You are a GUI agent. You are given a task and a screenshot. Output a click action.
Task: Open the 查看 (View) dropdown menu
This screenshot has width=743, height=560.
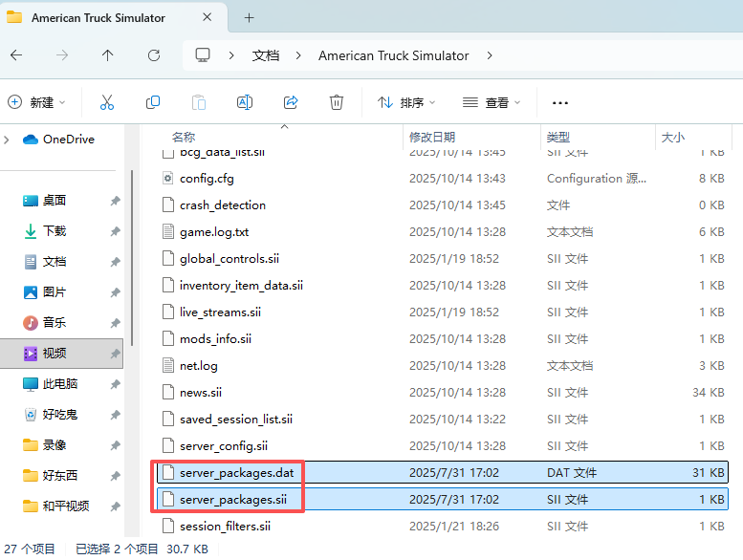(x=492, y=102)
